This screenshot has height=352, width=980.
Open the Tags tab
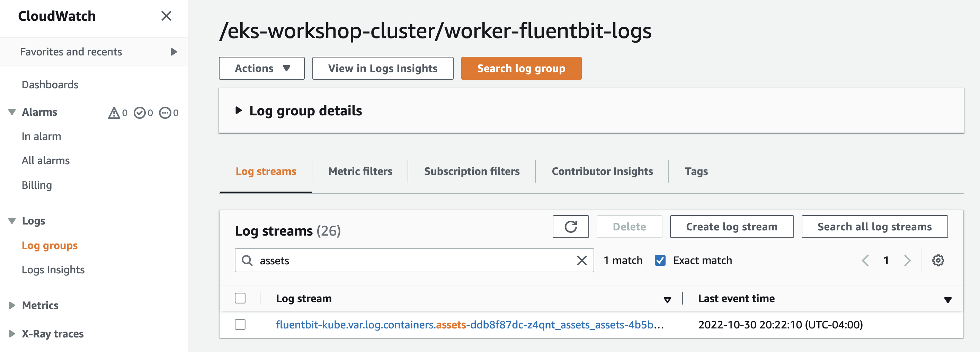(696, 171)
